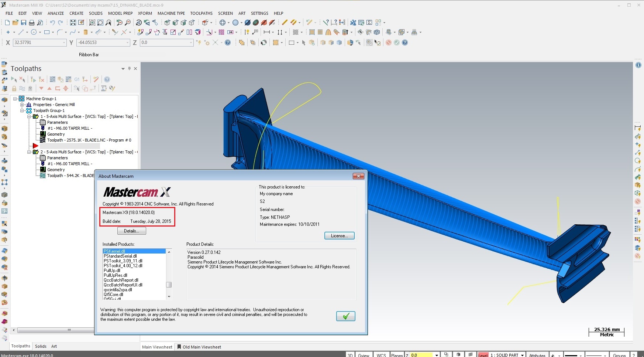This screenshot has height=357, width=644.
Task: Choose the Create Point plus icon
Action: (8, 32)
